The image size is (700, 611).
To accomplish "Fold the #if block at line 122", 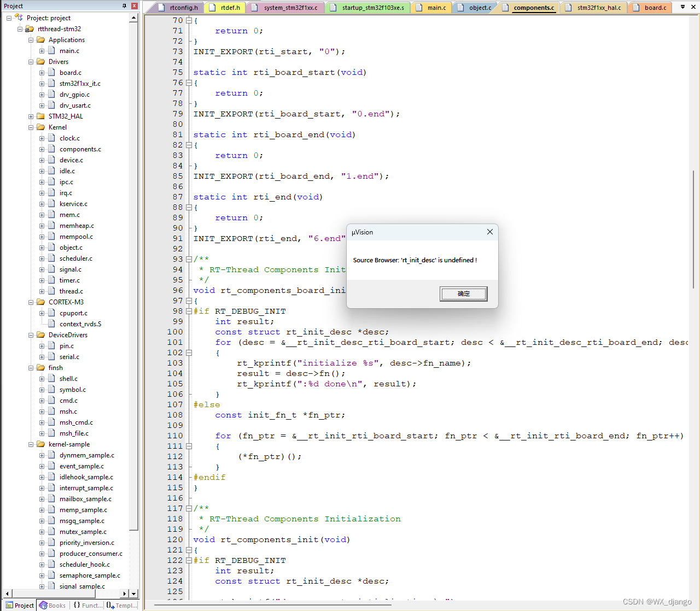I will point(189,560).
